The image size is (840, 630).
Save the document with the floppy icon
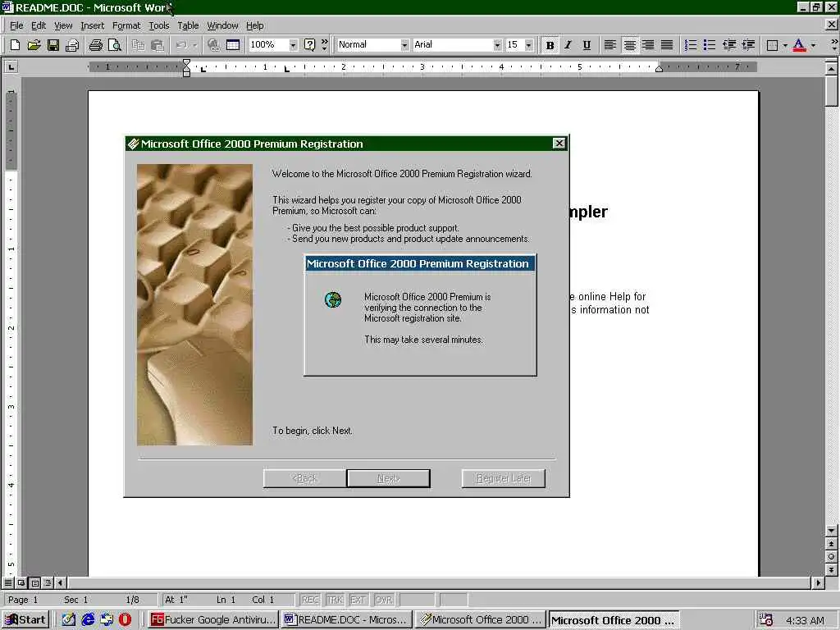point(53,45)
